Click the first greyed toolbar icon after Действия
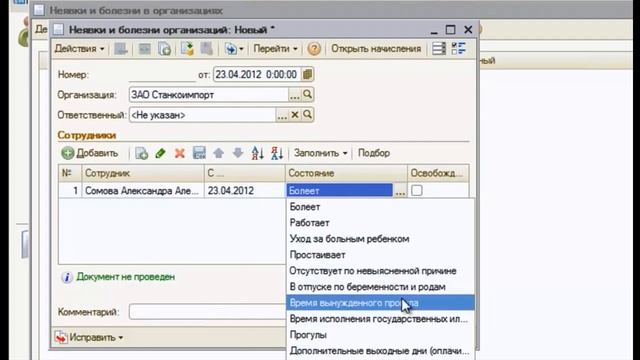Image resolution: width=640 pixels, height=360 pixels. point(121,49)
